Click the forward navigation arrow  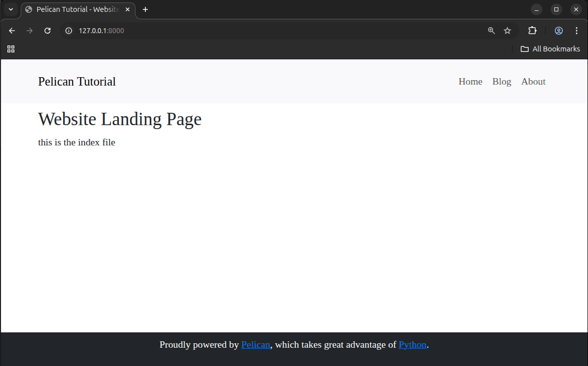click(x=30, y=31)
